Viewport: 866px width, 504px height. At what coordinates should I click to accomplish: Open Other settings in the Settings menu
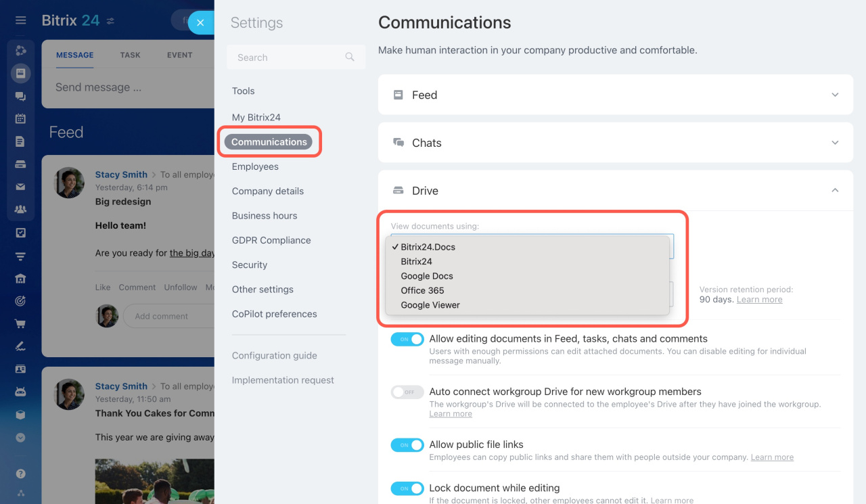click(x=263, y=290)
